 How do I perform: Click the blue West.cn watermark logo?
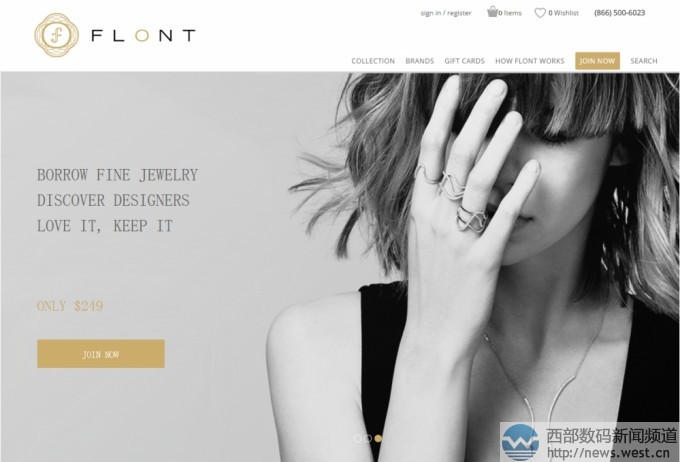click(x=520, y=442)
